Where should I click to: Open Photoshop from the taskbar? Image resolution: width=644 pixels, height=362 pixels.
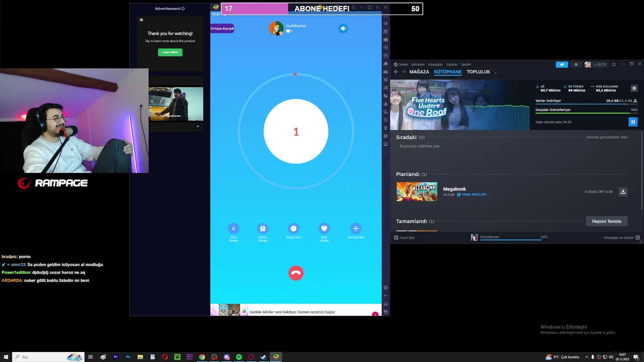click(128, 357)
